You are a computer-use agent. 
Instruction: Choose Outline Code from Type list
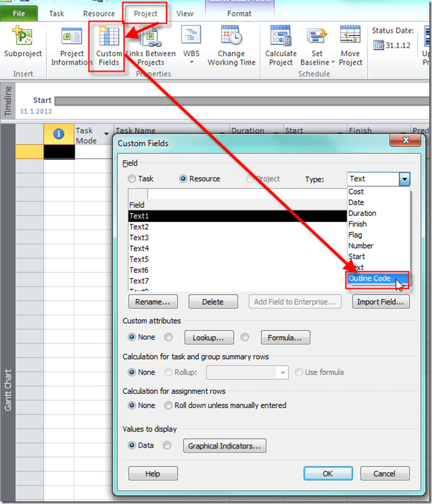click(x=369, y=279)
